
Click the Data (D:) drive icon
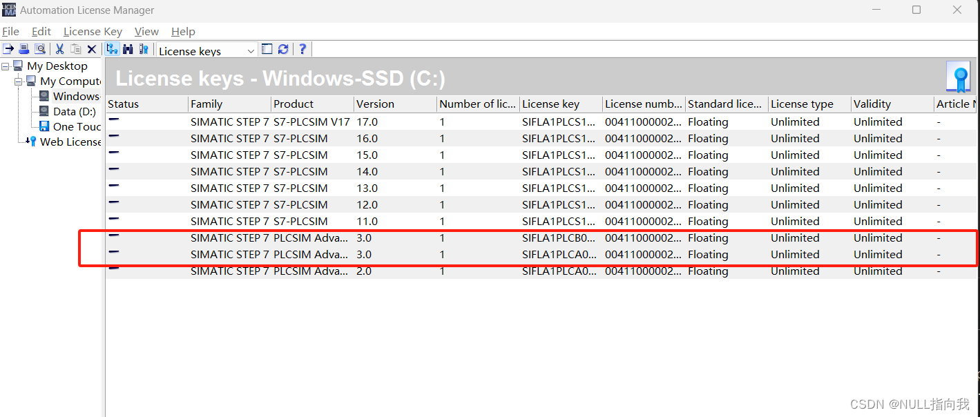pyautogui.click(x=44, y=111)
